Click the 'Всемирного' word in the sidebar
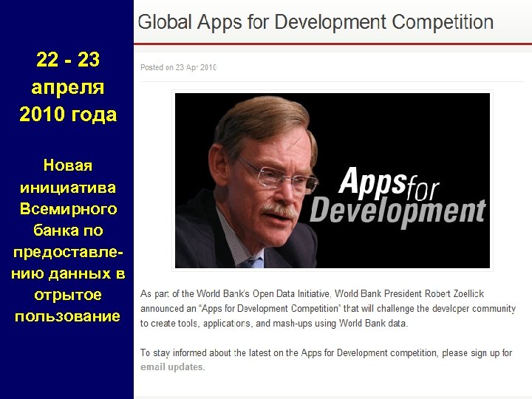This screenshot has width=532, height=399. [x=68, y=209]
